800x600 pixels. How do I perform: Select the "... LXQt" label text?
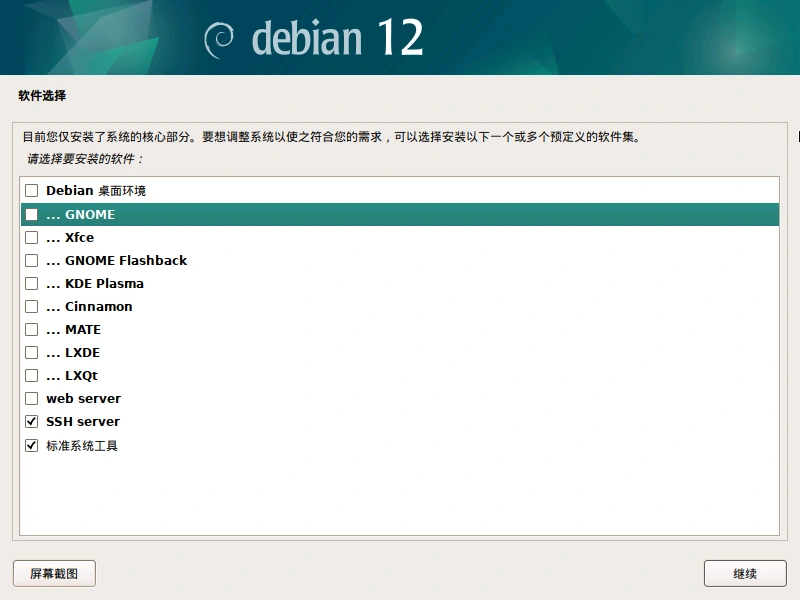coord(72,376)
